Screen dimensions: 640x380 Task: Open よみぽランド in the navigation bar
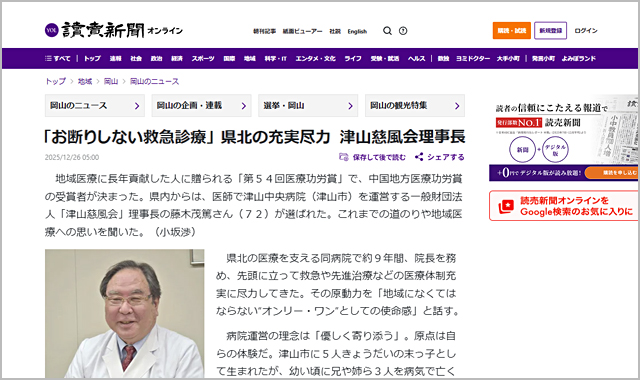click(x=578, y=58)
